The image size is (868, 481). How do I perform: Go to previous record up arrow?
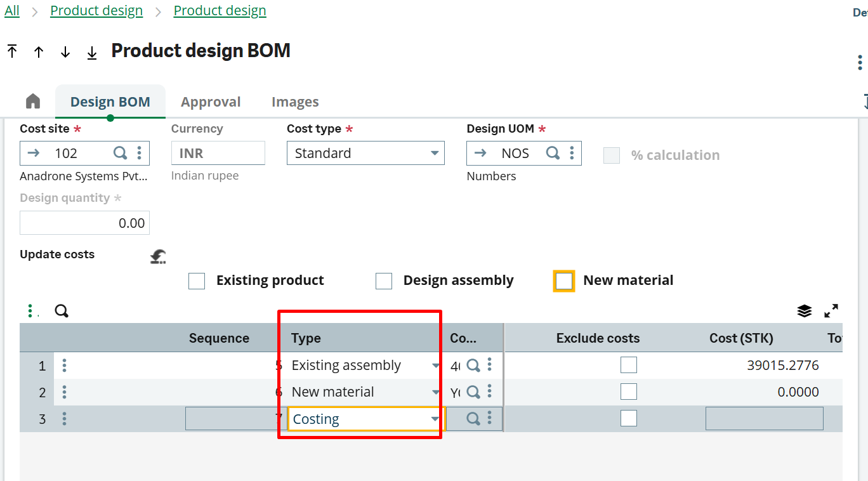(x=39, y=52)
